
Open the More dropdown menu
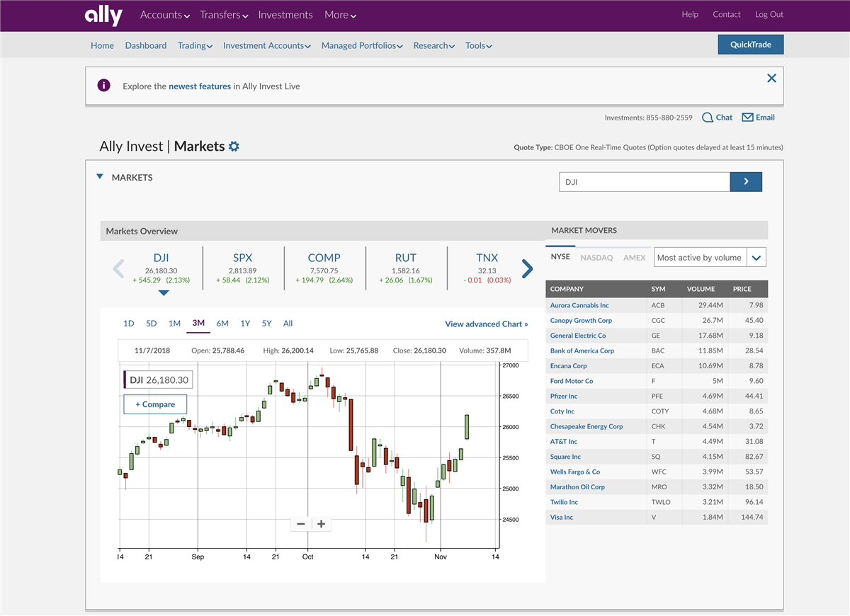click(x=340, y=15)
